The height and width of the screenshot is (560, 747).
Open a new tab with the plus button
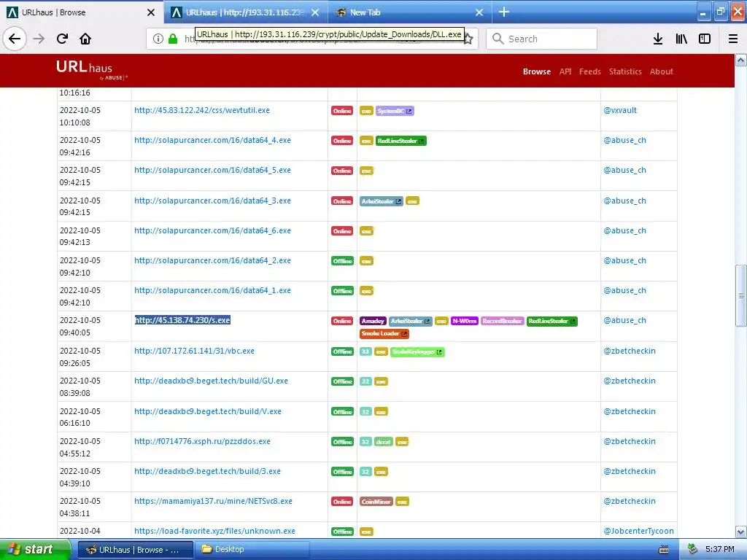coord(504,12)
